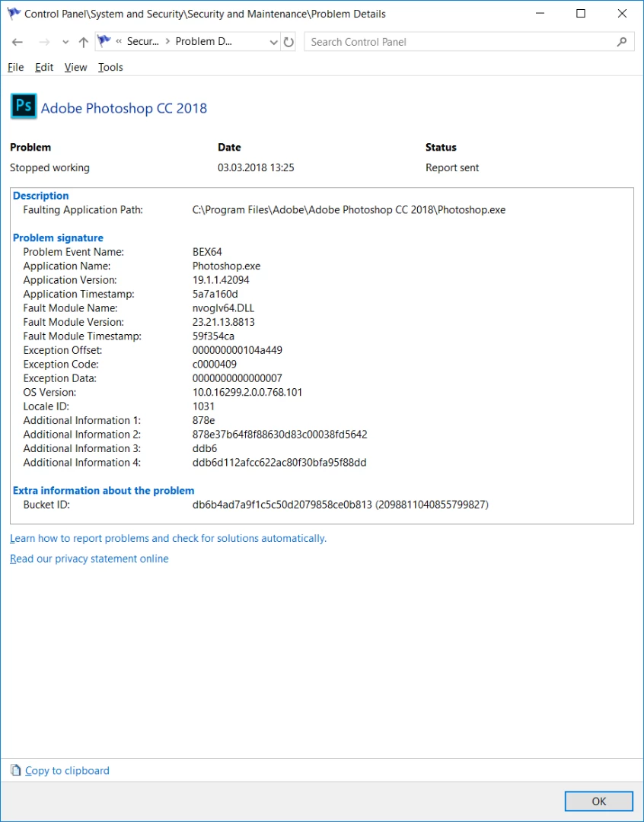The image size is (644, 822).
Task: Click the clipboard icon beside Copy to clipboard
Action: (x=16, y=770)
